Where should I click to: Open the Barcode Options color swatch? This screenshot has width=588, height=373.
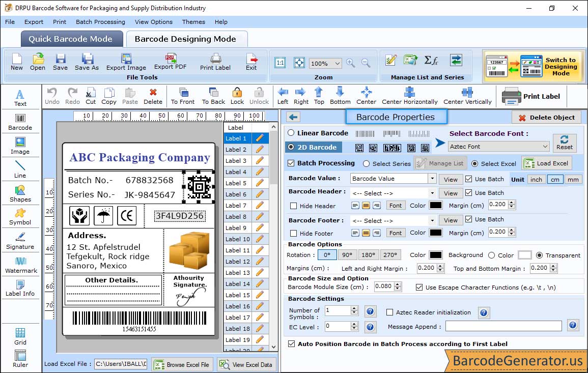click(x=435, y=255)
